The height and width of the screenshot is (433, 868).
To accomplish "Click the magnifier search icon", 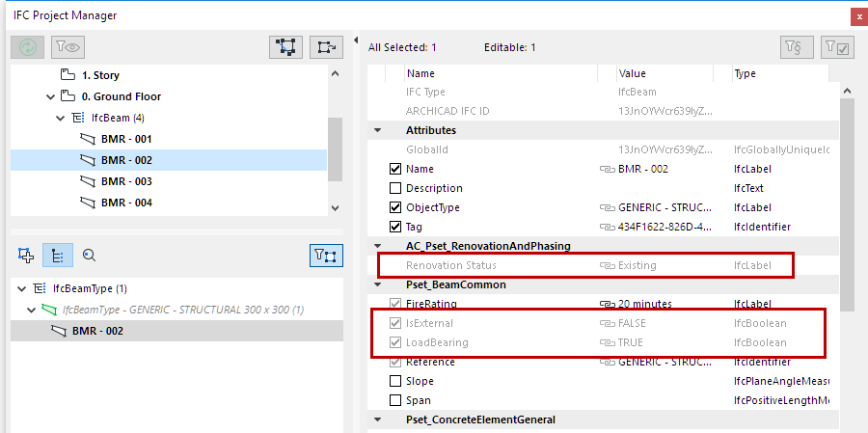I will pos(89,256).
